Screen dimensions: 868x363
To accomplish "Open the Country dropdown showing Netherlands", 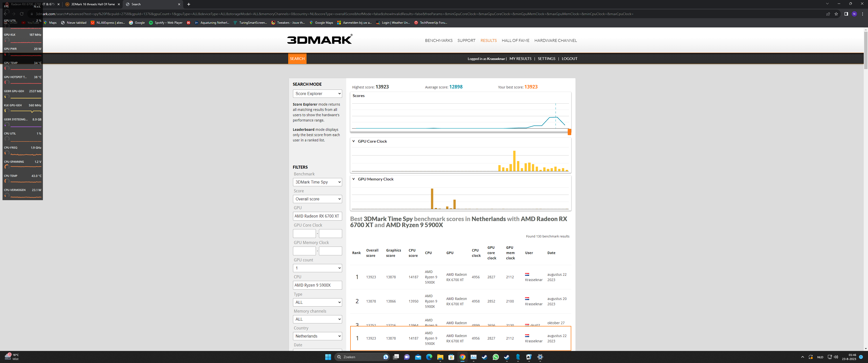I will (317, 336).
